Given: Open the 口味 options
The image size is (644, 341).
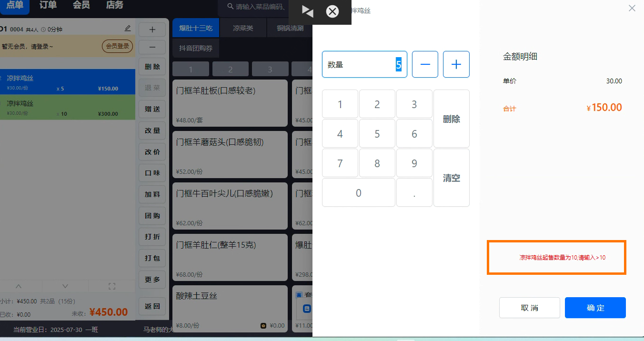Looking at the screenshot, I should click(x=152, y=173).
